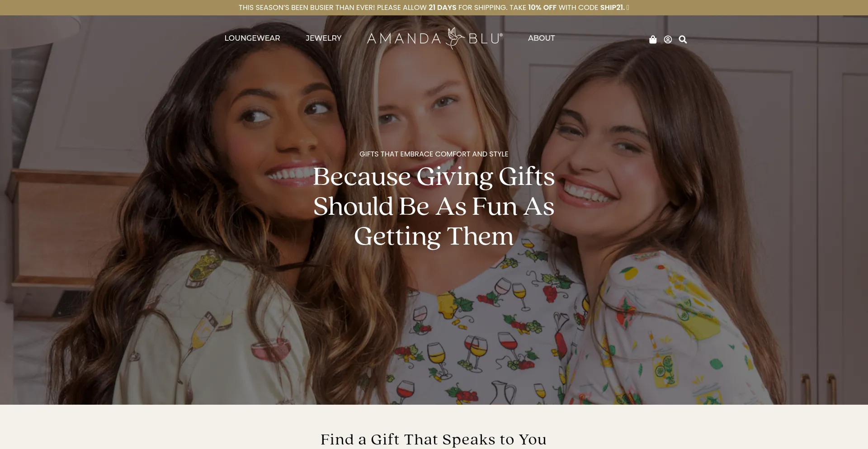Open the shopping bag cart icon
This screenshot has width=868, height=449.
pos(653,39)
